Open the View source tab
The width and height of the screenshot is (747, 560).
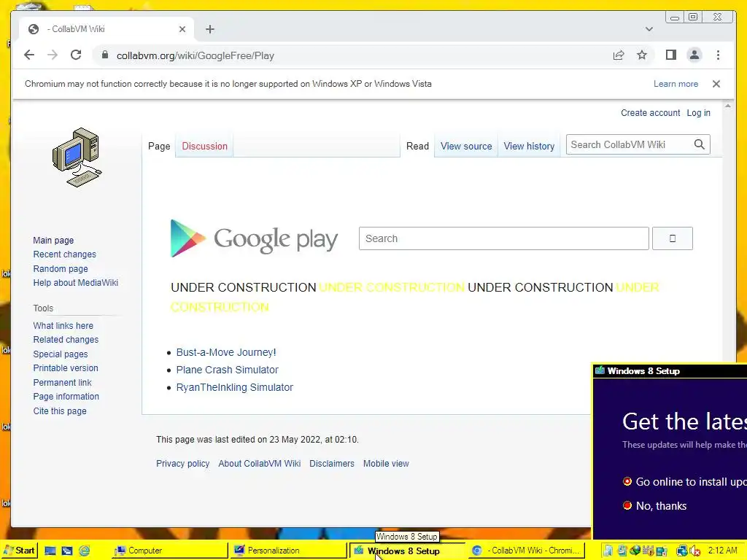click(x=466, y=146)
